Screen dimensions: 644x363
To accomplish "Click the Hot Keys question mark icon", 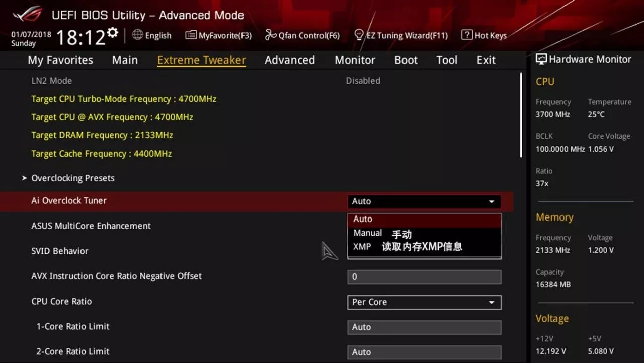I will [467, 35].
